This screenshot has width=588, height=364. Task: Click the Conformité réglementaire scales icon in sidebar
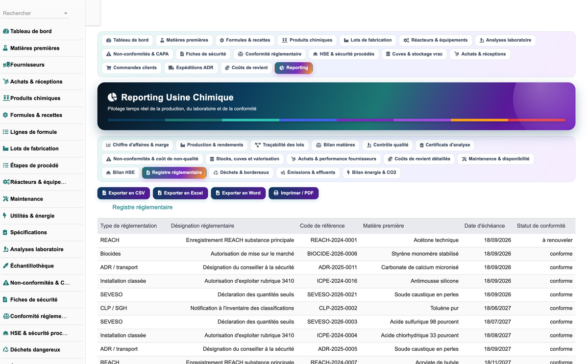coord(6,316)
